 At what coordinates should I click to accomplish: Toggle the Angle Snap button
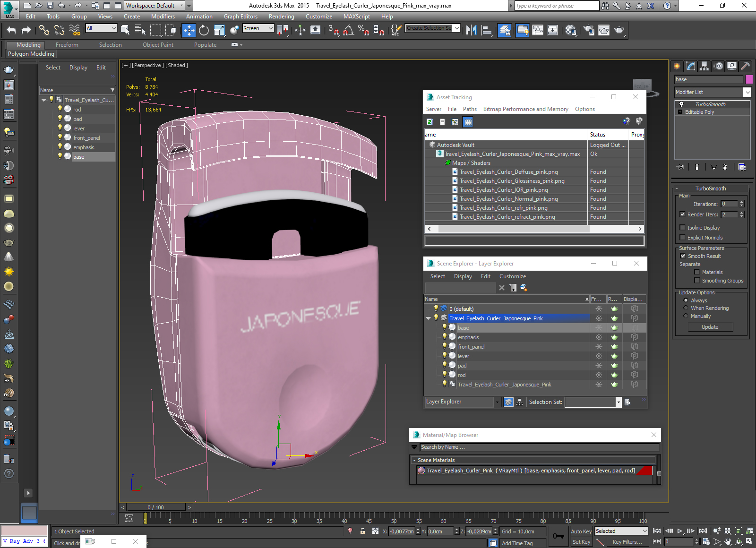coord(349,30)
